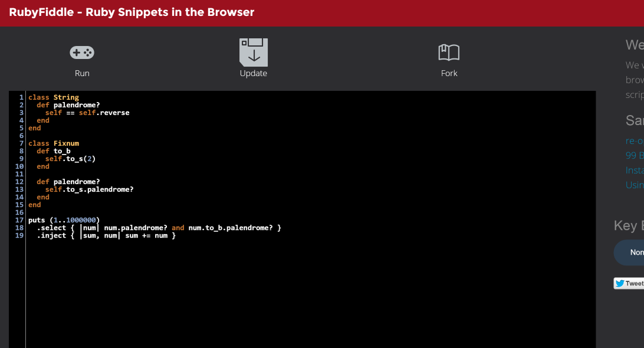644x348 pixels.
Task: Click 'def to_b' on line 8
Action: (54, 151)
